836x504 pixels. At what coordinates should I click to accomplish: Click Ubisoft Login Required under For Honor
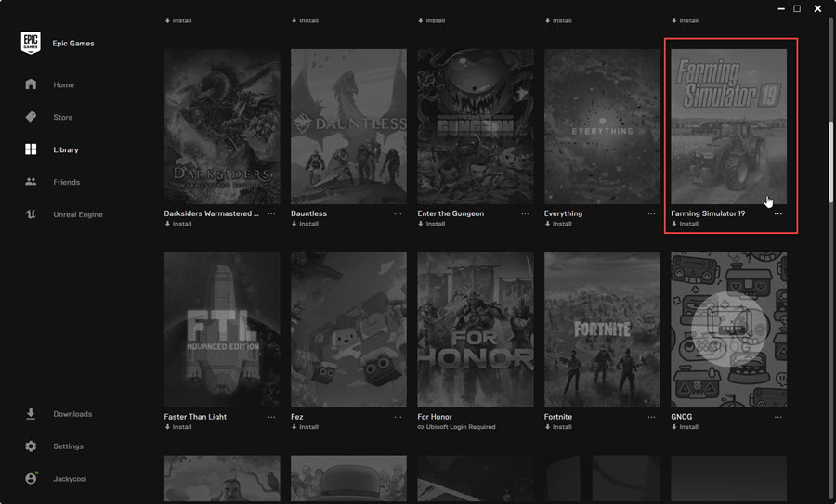coord(456,427)
